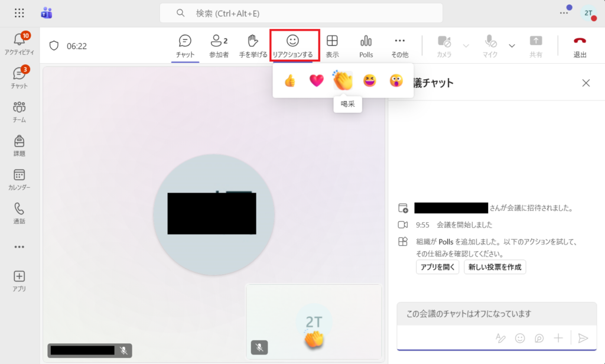Click the 新しい投票を作成 button
Screen dimensions: 605x364
(x=495, y=266)
